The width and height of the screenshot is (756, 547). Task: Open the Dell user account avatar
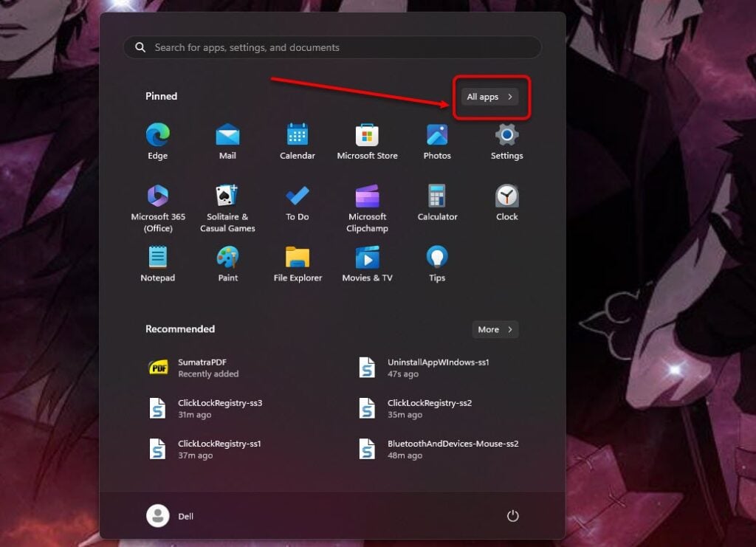(x=158, y=516)
